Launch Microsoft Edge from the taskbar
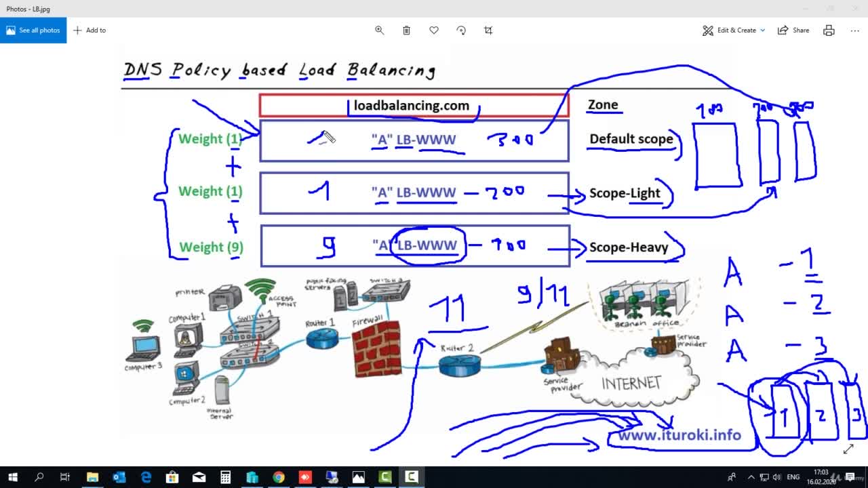The image size is (868, 488). tap(146, 477)
